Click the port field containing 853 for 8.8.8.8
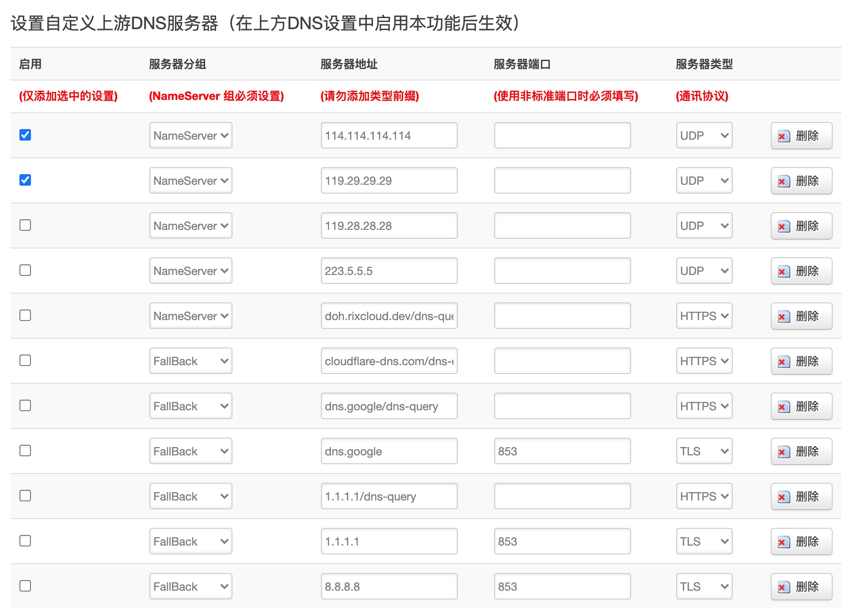 point(562,586)
